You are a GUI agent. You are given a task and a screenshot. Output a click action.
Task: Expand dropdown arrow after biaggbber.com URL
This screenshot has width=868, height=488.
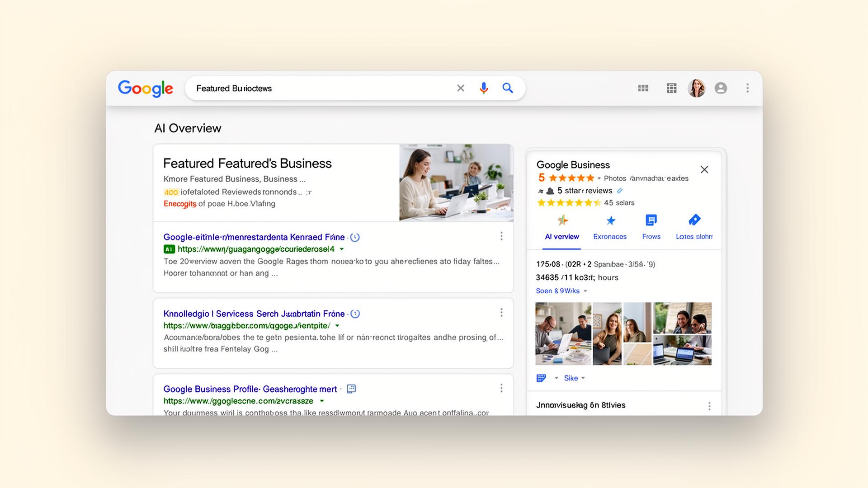click(337, 326)
